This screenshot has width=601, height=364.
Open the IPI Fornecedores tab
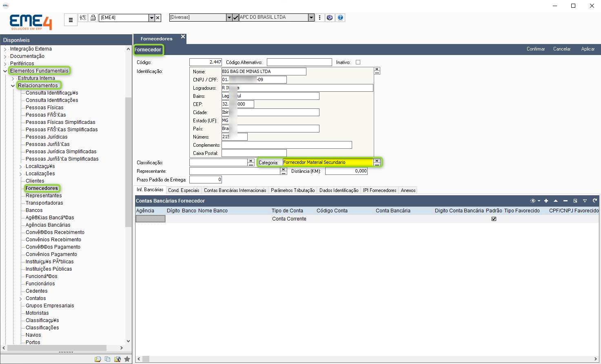(x=379, y=190)
